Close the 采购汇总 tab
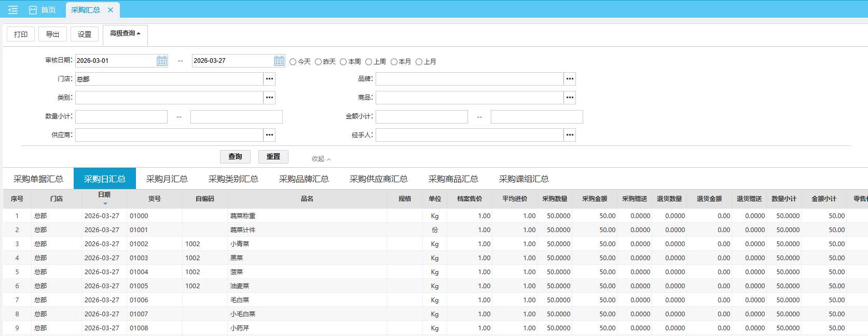This screenshot has width=868, height=336. coord(111,10)
